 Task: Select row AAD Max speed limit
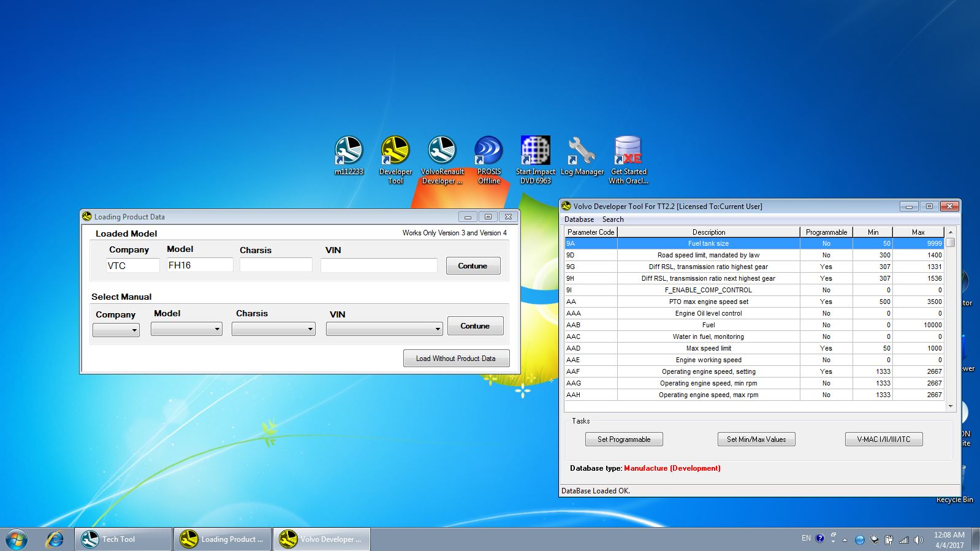point(754,348)
